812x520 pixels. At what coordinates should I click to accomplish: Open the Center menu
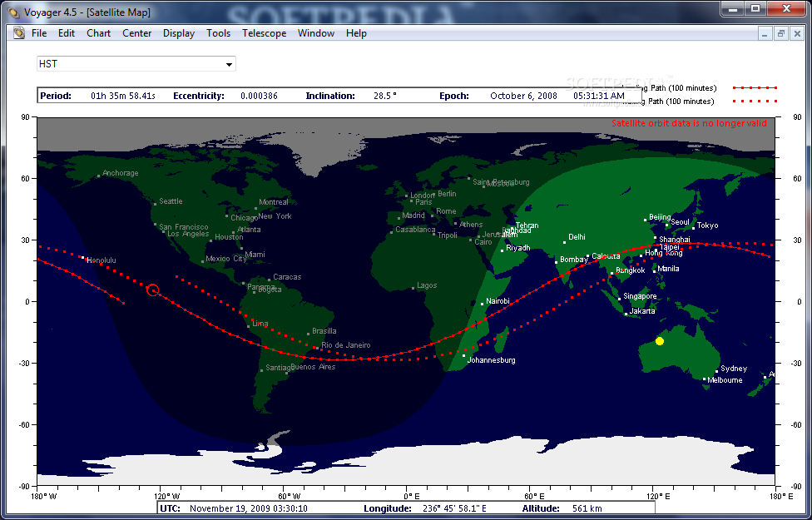coord(136,33)
